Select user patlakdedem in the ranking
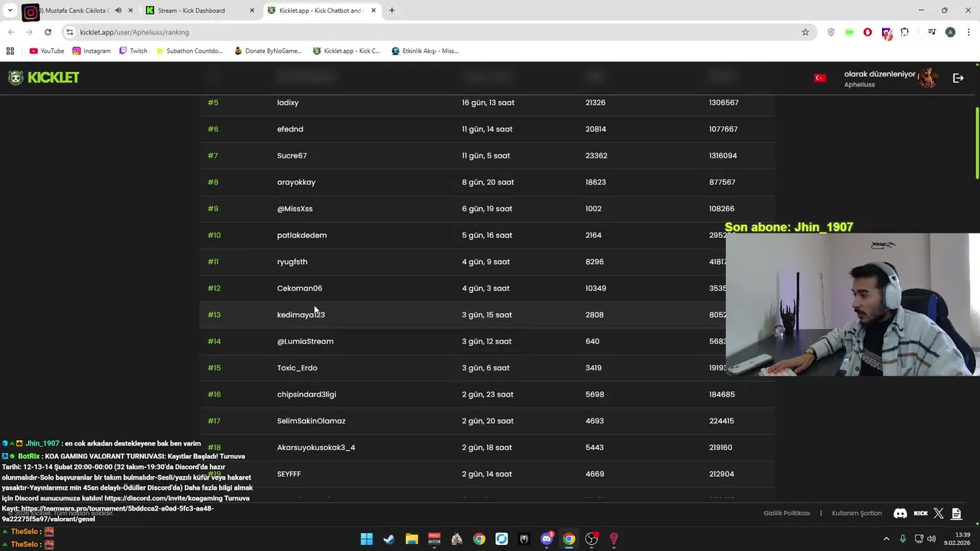This screenshot has width=980, height=551. [x=302, y=235]
